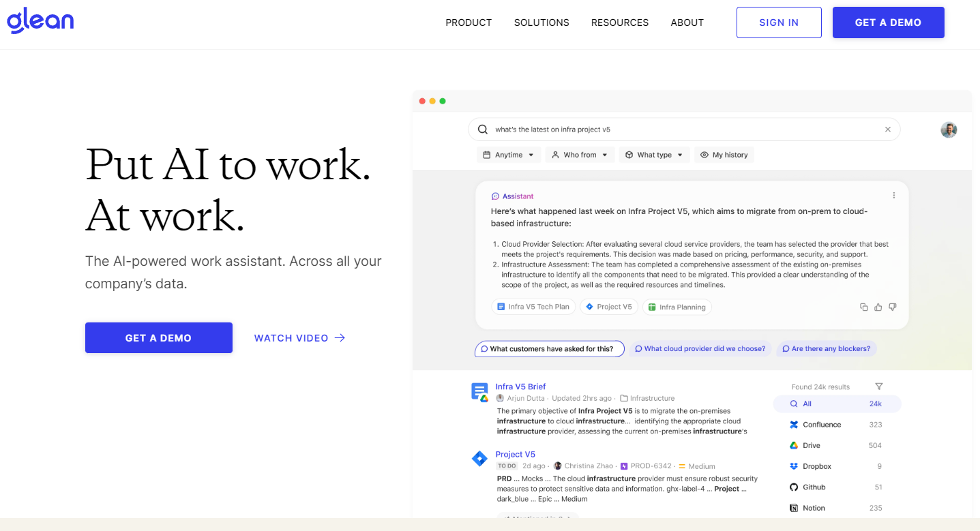Screen dimensions: 980x531
Task: Expand the Anytime date dropdown
Action: click(x=509, y=155)
